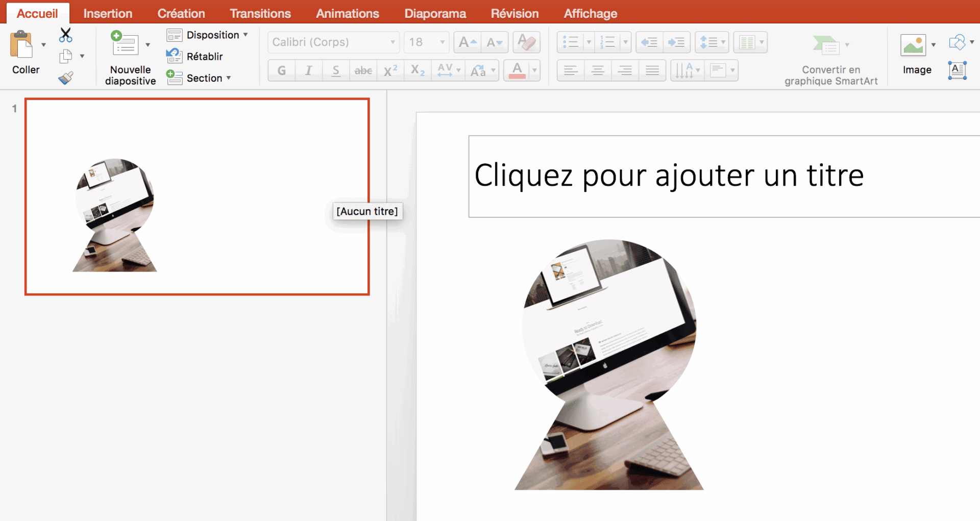Click the Rétablir button
Screen dimensions: 980x521
pyautogui.click(x=195, y=56)
